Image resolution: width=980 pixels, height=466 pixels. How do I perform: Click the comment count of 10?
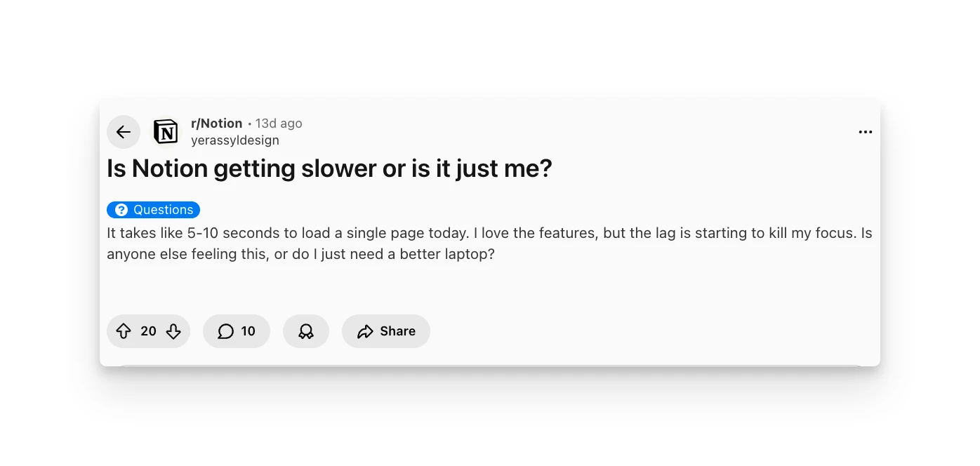point(249,331)
